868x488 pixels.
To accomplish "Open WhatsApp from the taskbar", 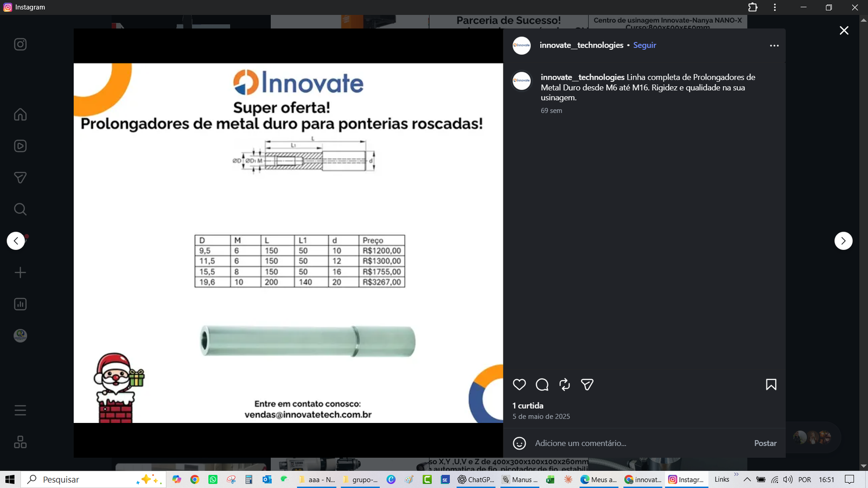I will click(x=213, y=479).
